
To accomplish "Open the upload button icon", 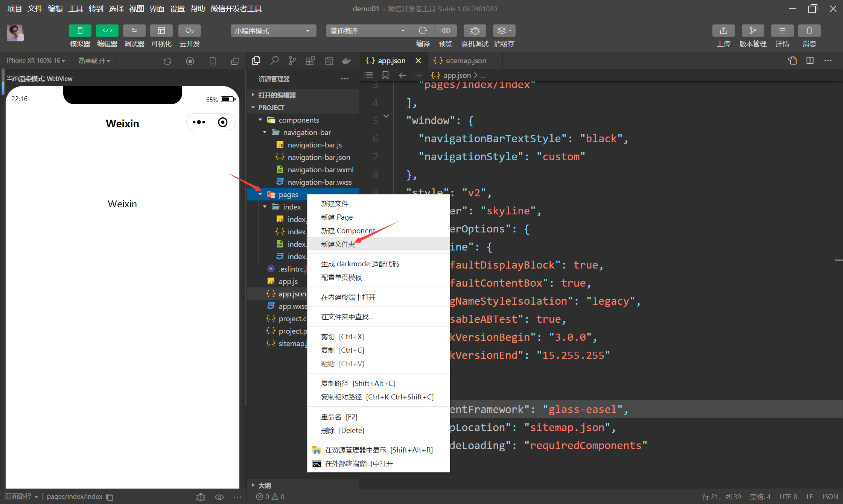I will coord(723,31).
